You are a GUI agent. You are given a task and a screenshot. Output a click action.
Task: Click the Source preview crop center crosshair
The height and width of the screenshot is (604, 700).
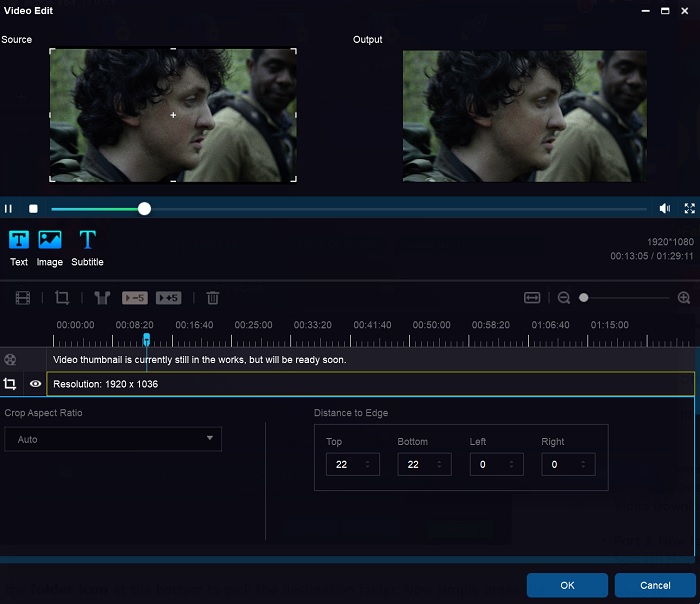click(173, 115)
